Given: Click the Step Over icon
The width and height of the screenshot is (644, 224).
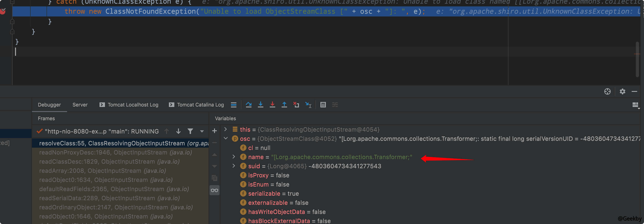Looking at the screenshot, I should pyautogui.click(x=249, y=105).
